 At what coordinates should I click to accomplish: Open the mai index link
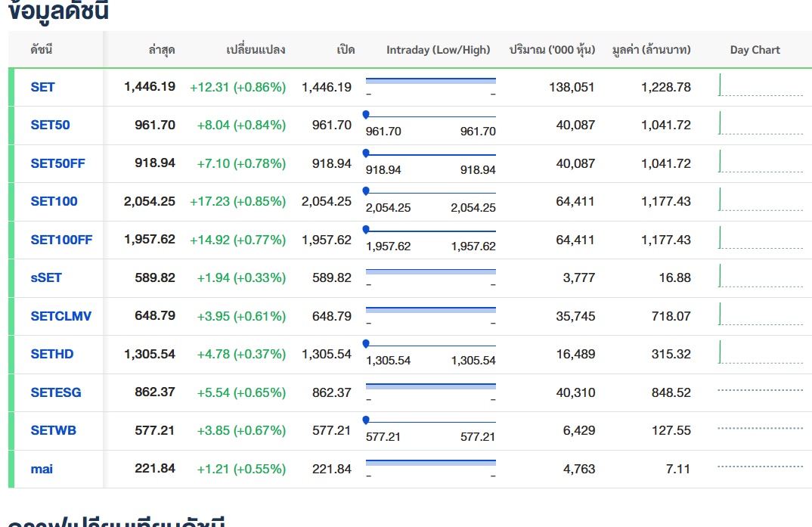42,469
